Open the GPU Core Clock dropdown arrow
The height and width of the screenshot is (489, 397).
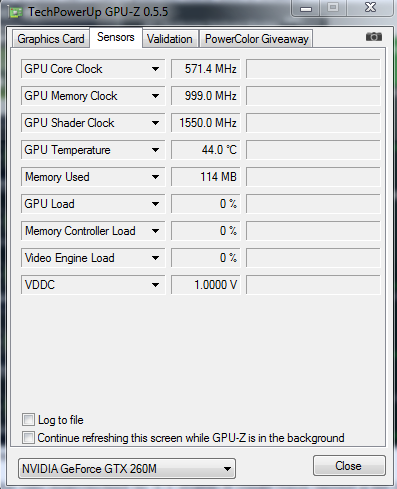click(x=155, y=69)
